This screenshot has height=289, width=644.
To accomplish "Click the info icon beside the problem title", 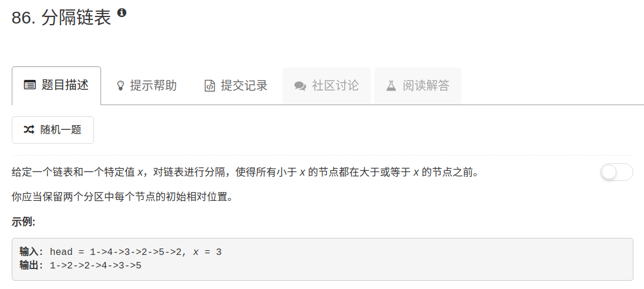I will [x=122, y=13].
